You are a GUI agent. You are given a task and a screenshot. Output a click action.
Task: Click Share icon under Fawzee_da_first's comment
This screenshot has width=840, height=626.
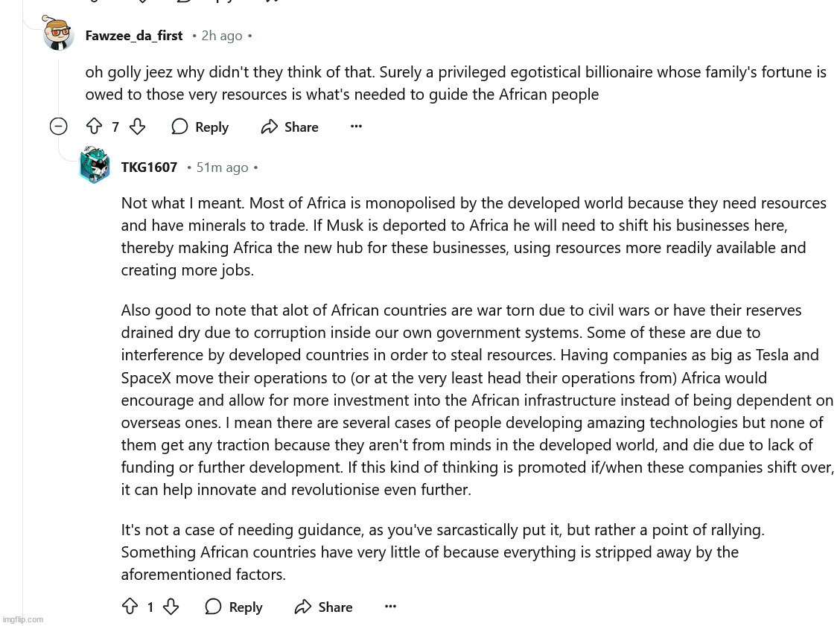[x=270, y=127]
